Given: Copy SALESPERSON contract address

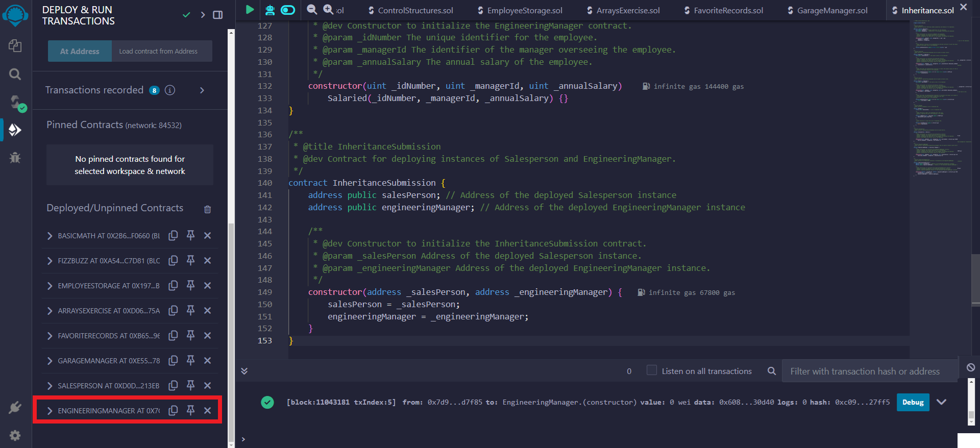Looking at the screenshot, I should pos(173,385).
